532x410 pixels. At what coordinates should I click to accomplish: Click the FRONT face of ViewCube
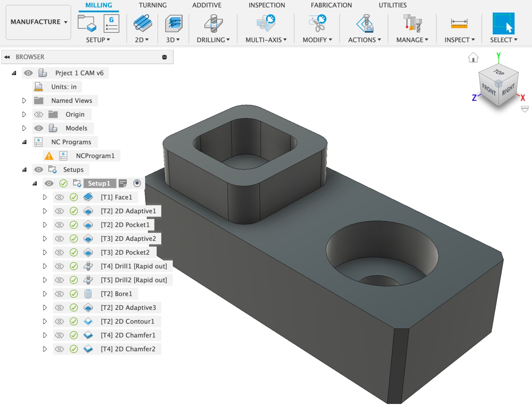pyautogui.click(x=489, y=89)
